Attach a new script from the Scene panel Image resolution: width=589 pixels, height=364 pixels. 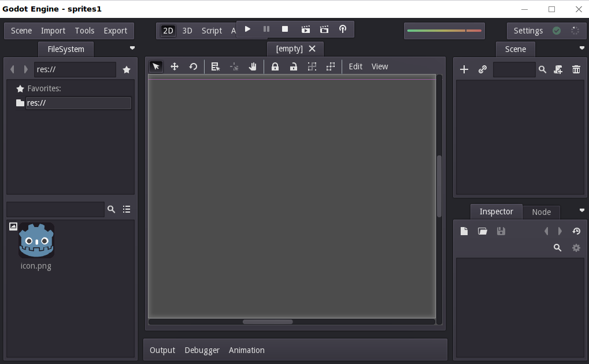click(x=558, y=69)
